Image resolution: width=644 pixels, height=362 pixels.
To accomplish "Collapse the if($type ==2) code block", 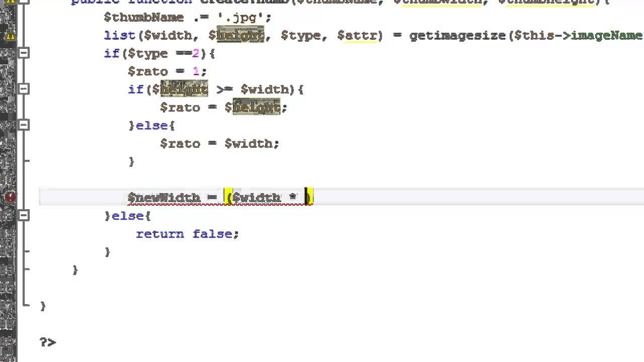I will pyautogui.click(x=24, y=53).
